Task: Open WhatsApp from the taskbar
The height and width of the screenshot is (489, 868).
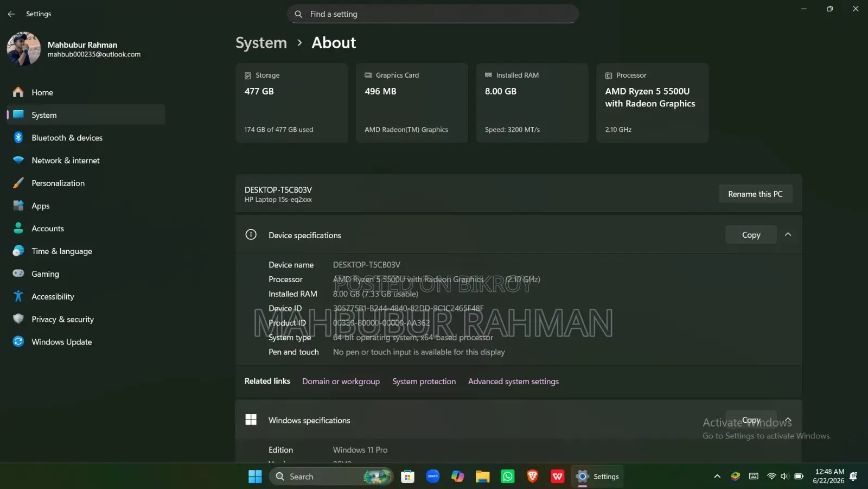Action: pyautogui.click(x=507, y=477)
